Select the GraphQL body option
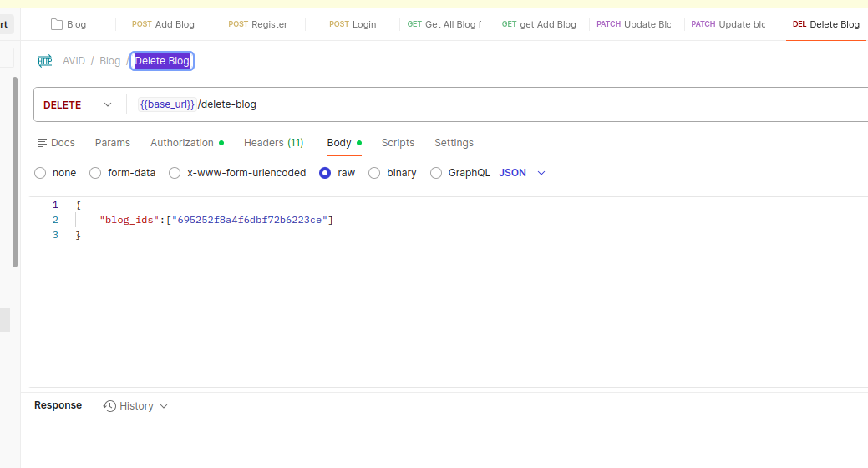The height and width of the screenshot is (468, 868). click(436, 173)
